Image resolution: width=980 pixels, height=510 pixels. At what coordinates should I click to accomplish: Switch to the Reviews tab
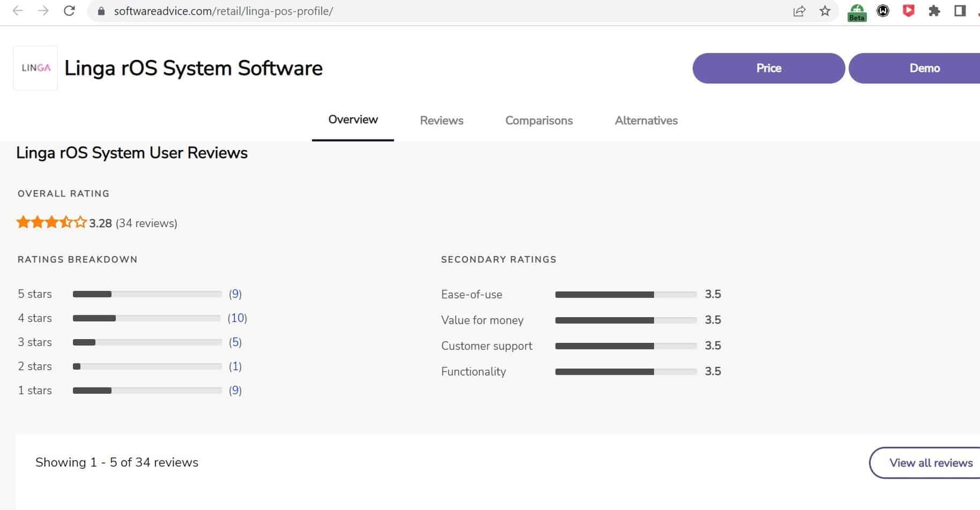[x=442, y=121]
